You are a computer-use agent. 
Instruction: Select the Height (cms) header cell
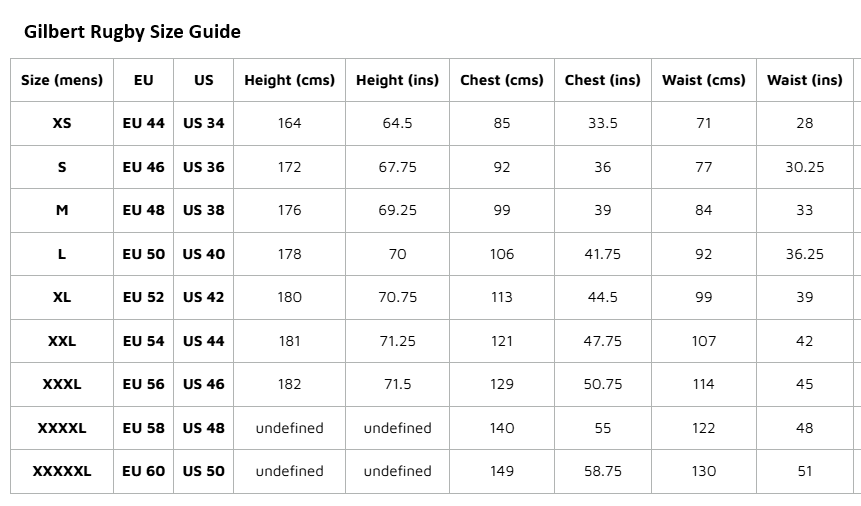click(x=289, y=80)
